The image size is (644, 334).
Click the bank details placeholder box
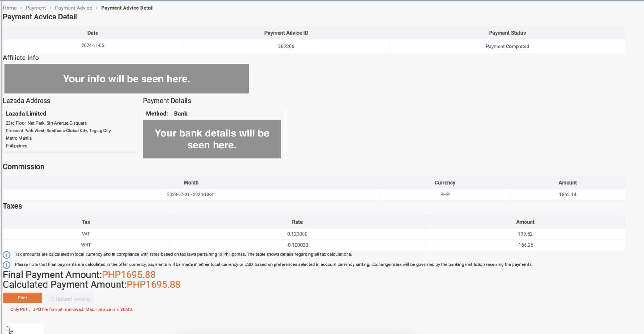(x=212, y=139)
